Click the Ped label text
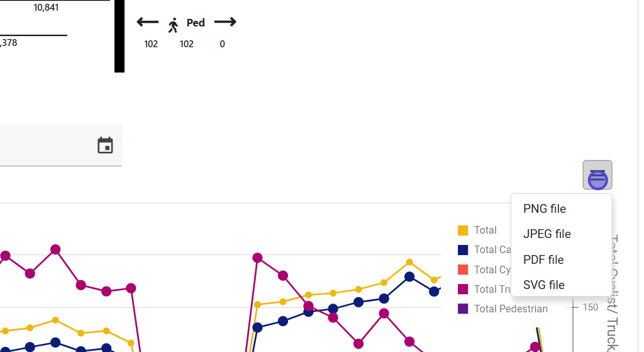 click(196, 23)
